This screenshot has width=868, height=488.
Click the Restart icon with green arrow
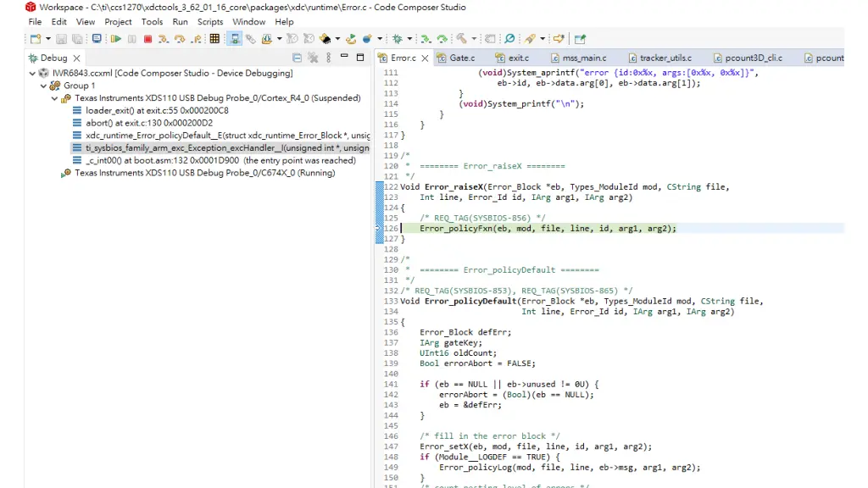tap(351, 39)
